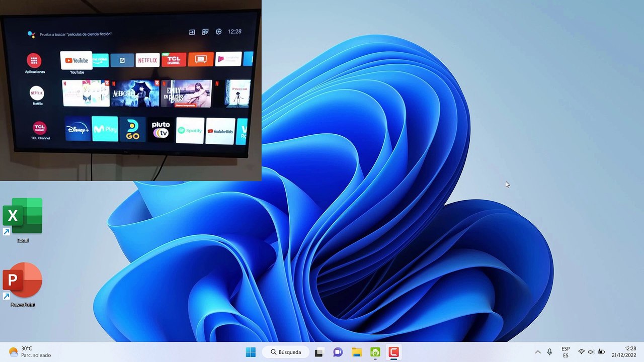644x362 pixels.
Task: Launch Movistar Play tile on TV
Action: pos(105,129)
